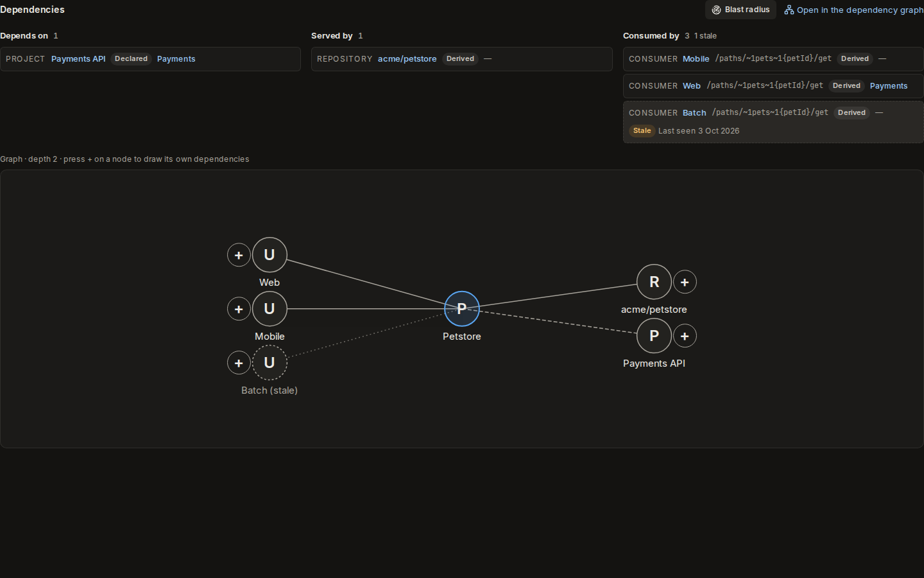
Task: Click the Web label under its graph node
Action: point(269,283)
